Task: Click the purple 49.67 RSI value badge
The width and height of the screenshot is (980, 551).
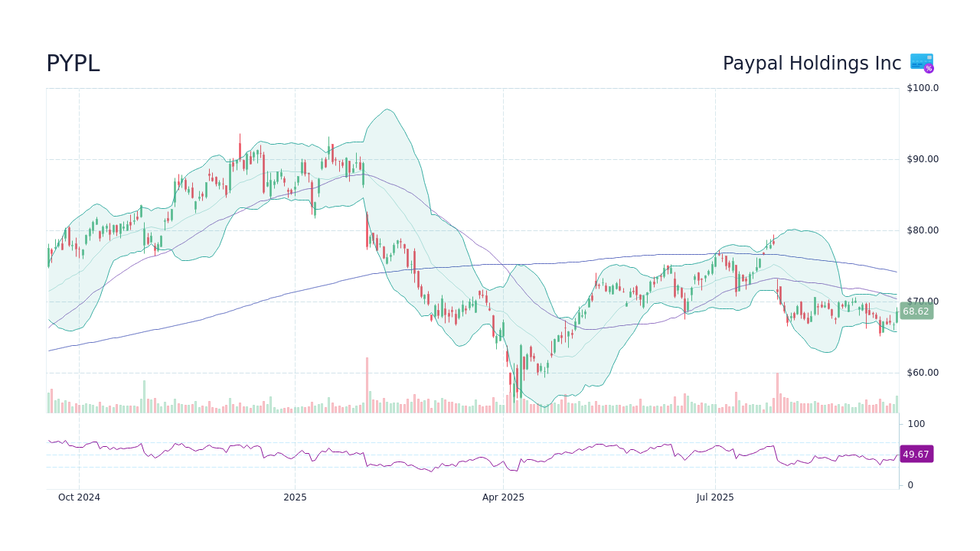Action: click(917, 455)
